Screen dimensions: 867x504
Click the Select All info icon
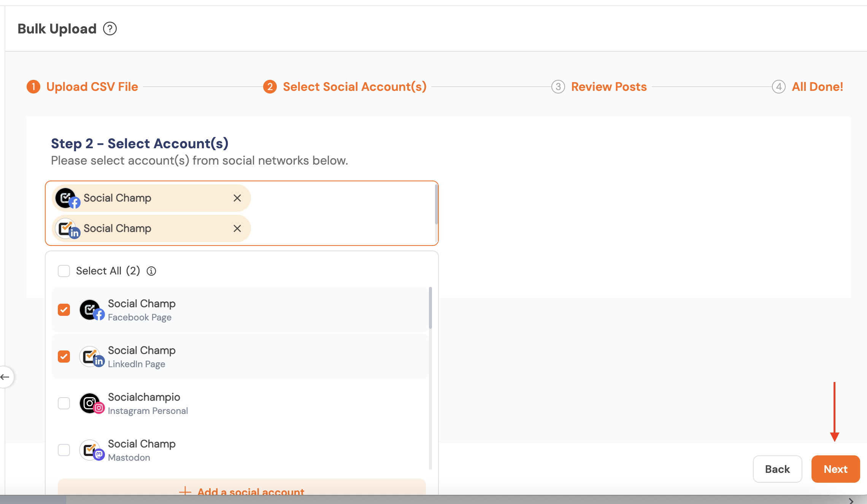click(151, 271)
